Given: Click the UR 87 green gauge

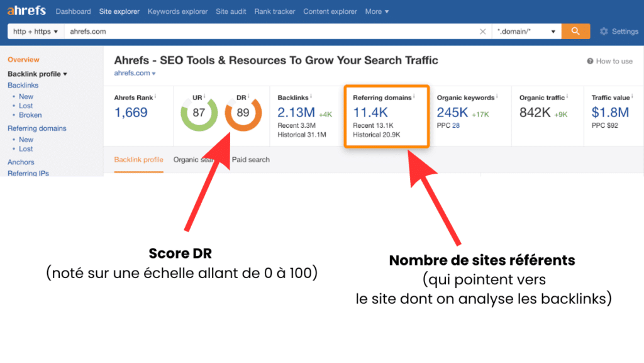Looking at the screenshot, I should pyautogui.click(x=199, y=113).
